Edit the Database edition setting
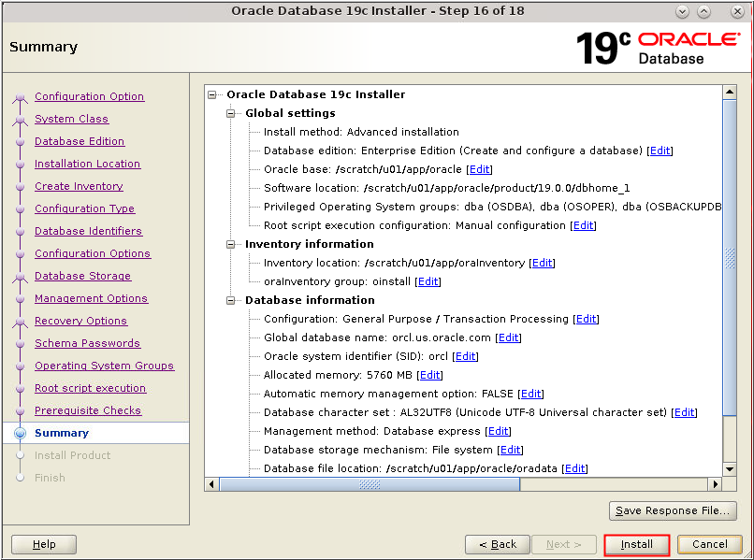 (660, 151)
